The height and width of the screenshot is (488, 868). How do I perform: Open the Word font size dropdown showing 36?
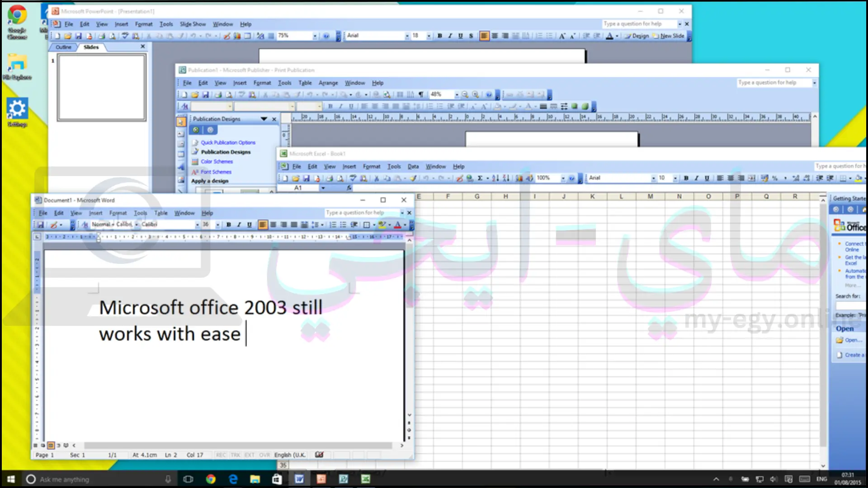click(218, 225)
